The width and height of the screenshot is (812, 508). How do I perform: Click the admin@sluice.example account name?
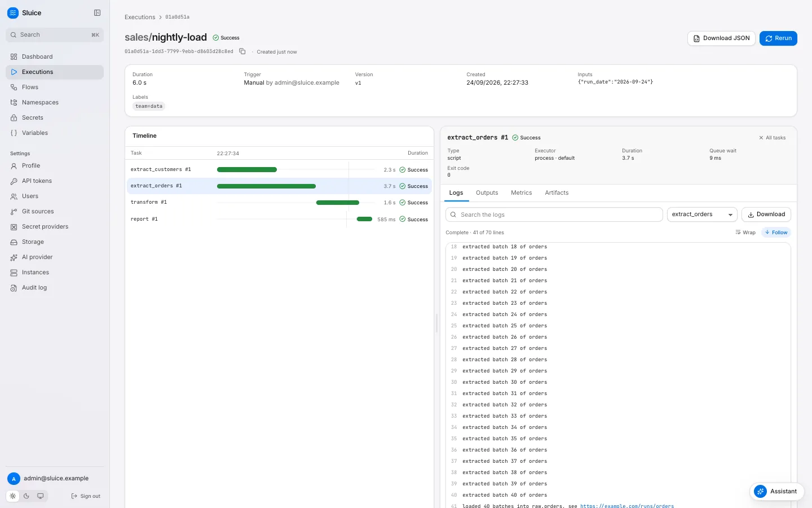(x=56, y=479)
